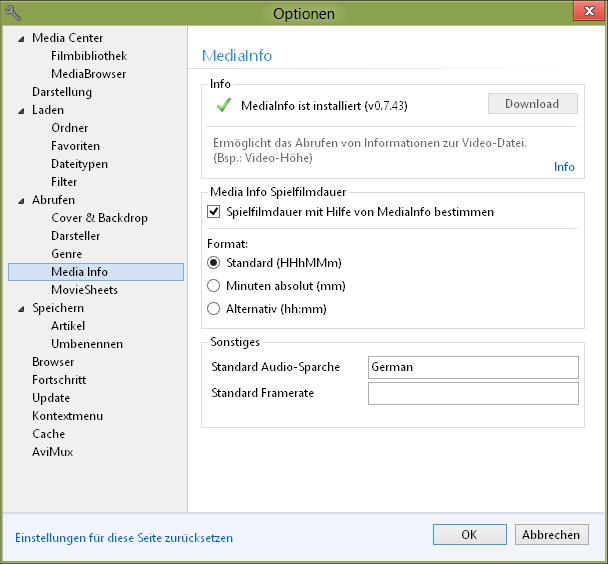Focus the Standard Audio-Sparche field
The height and width of the screenshot is (564, 608).
(473, 367)
